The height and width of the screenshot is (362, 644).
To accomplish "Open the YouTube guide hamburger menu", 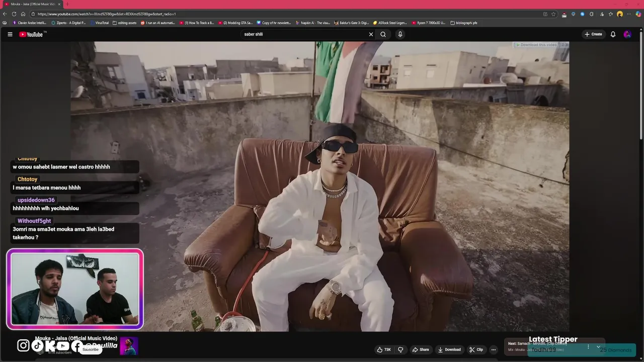I will point(10,34).
